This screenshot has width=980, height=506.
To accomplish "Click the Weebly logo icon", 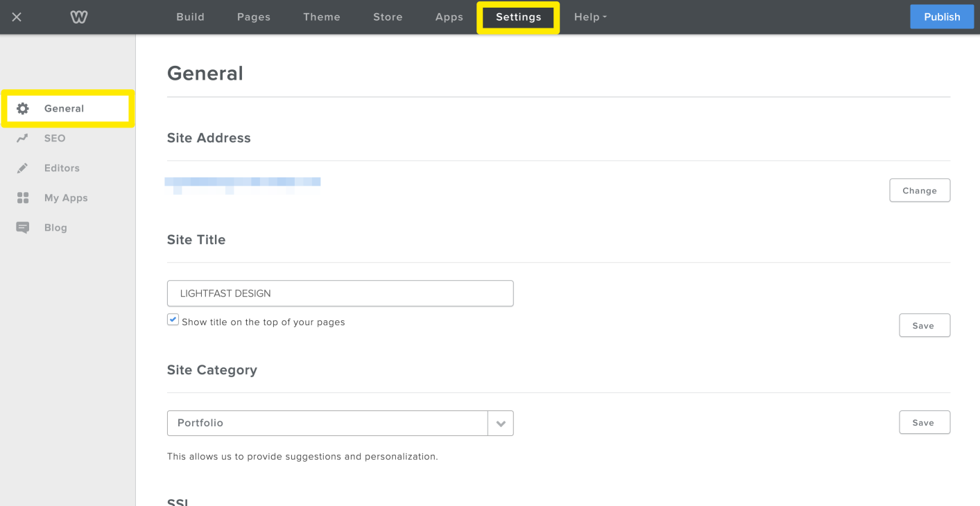I will 79,17.
